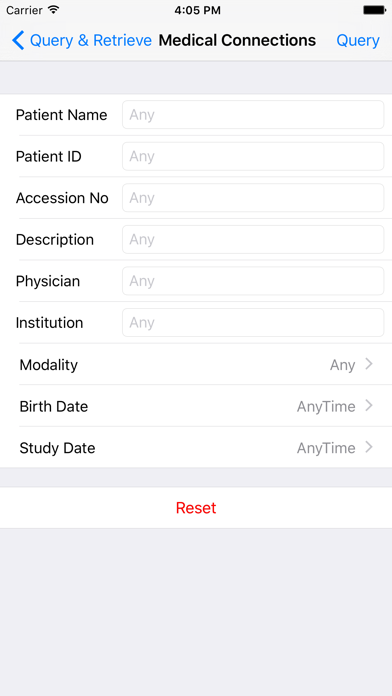Click the Patient ID input field
The image size is (392, 696).
[x=253, y=156]
